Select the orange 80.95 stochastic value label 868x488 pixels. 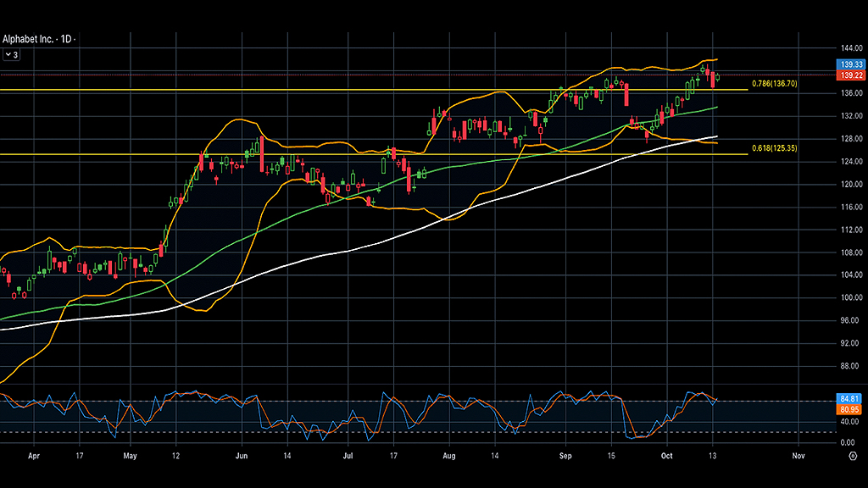point(849,409)
